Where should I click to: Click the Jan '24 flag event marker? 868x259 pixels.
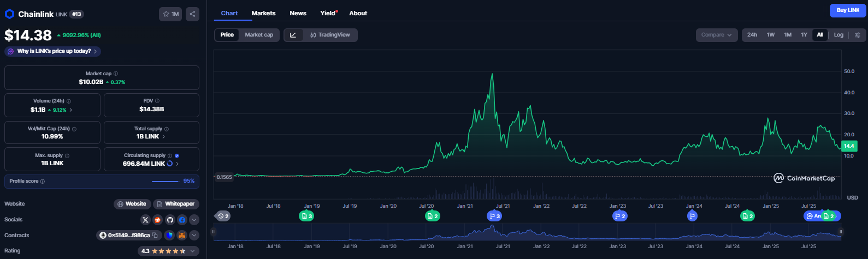[x=692, y=216]
